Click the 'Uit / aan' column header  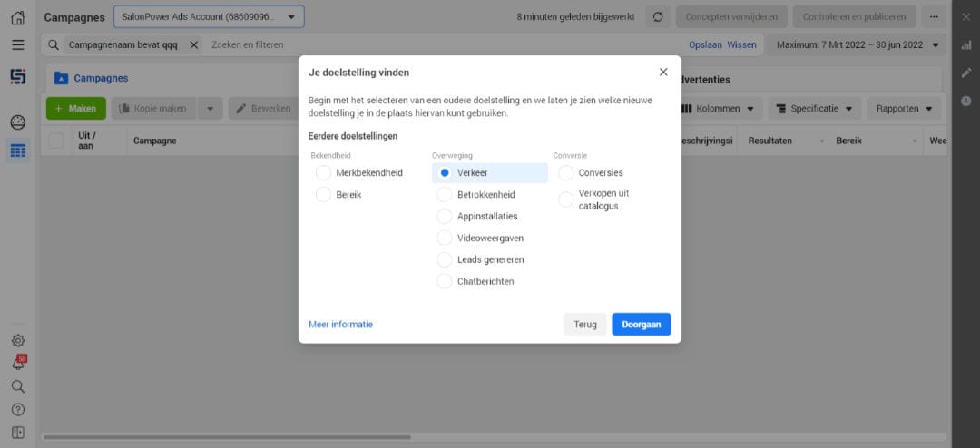(x=86, y=141)
